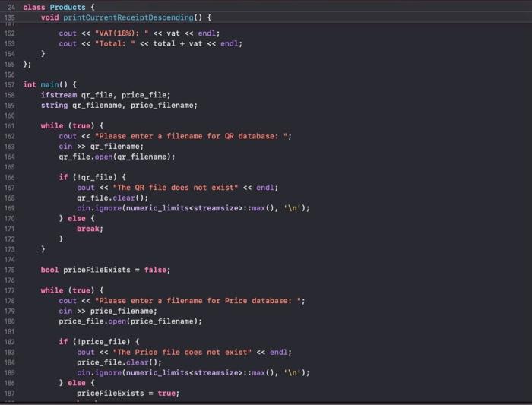
Task: Click line number 166 in the gutter
Action: pos(9,177)
